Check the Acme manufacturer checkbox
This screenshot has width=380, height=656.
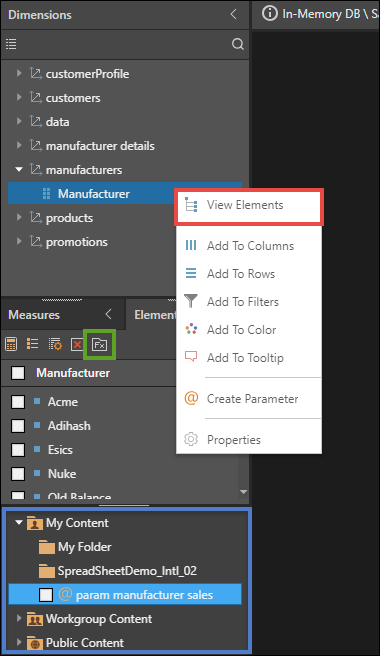tap(18, 402)
